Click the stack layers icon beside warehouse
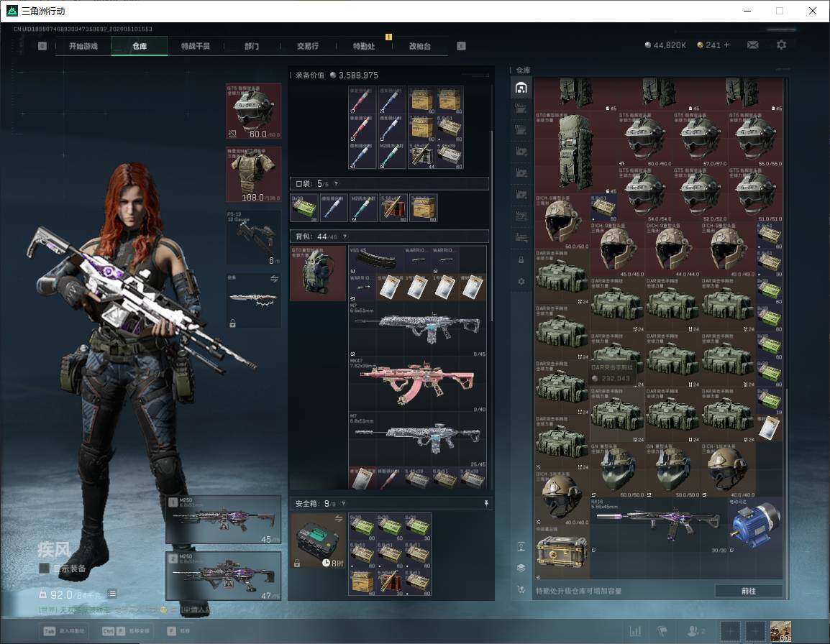Screen dimensions: 830x644 point(521,568)
